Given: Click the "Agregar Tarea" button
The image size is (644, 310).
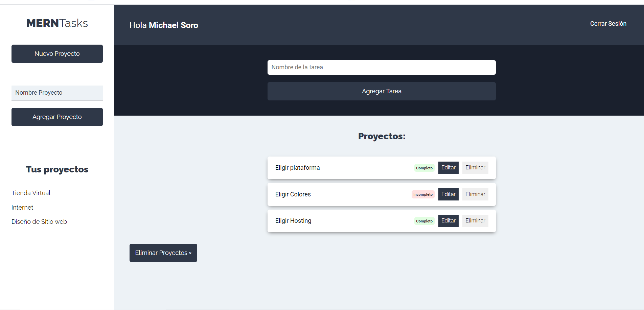Looking at the screenshot, I should [x=381, y=91].
